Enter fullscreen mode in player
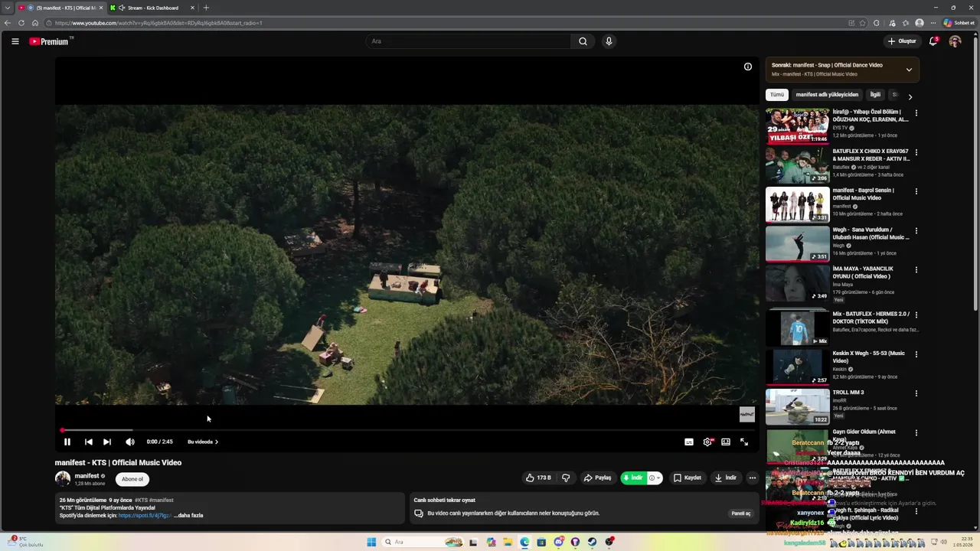Viewport: 980px width, 551px height. coord(744,442)
